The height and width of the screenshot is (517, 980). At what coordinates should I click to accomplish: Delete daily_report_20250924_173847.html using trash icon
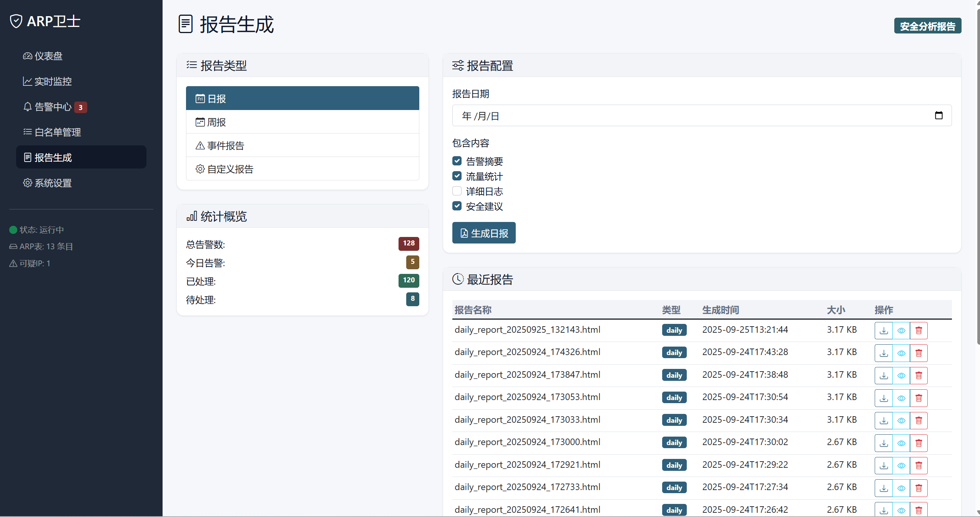coord(919,375)
